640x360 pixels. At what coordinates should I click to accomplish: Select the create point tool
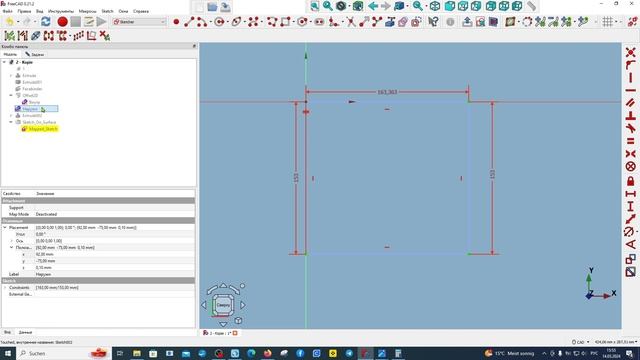coord(176,22)
